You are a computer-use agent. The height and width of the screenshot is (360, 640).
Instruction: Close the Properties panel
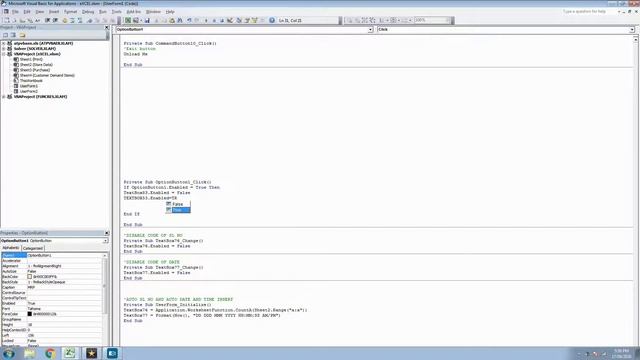(107, 233)
